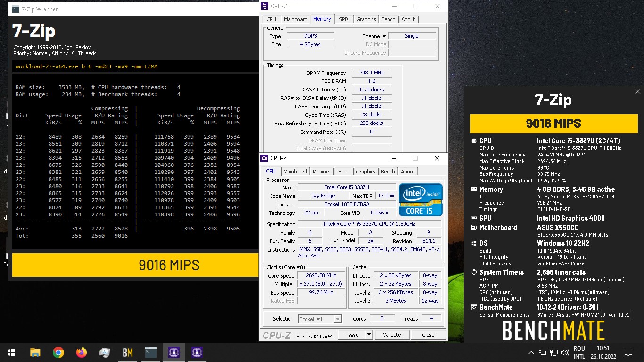Open Bench tab in CPU-Z Memory window
The width and height of the screenshot is (644, 362).
tap(388, 19)
